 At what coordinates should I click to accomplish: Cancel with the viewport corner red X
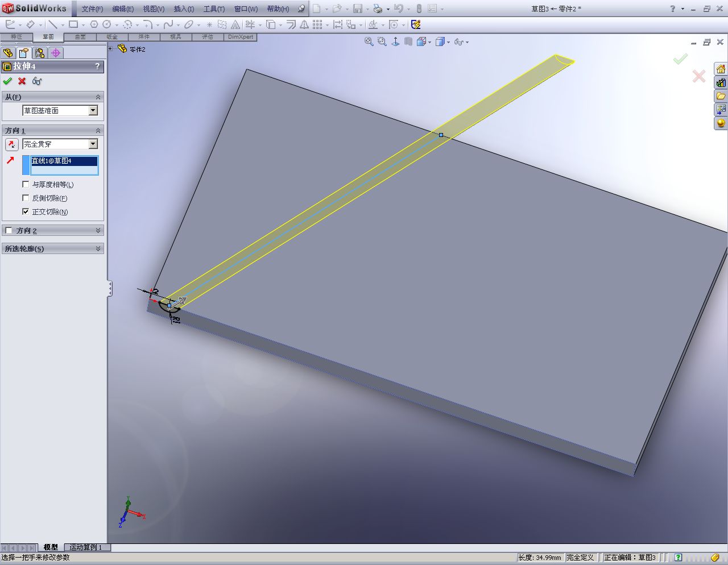click(x=699, y=76)
